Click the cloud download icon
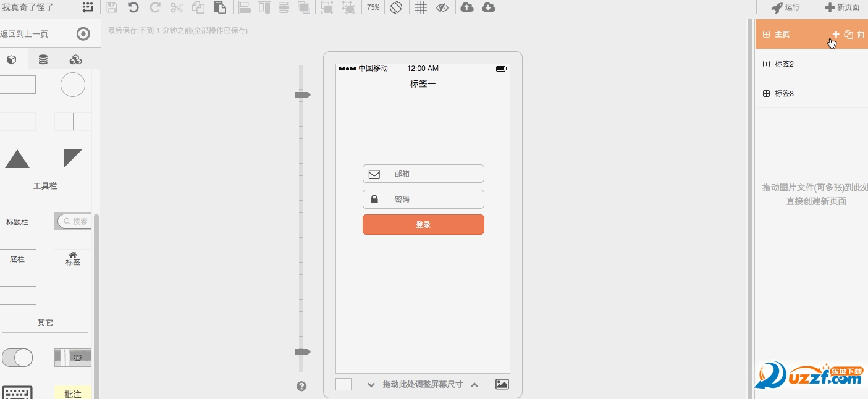This screenshot has width=868, height=399. (489, 7)
